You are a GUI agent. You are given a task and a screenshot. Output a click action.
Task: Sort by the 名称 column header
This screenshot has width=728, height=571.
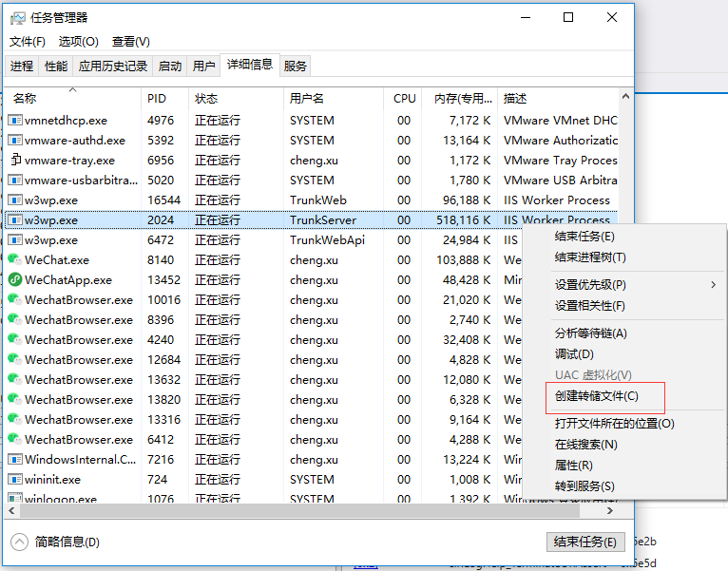(72, 99)
